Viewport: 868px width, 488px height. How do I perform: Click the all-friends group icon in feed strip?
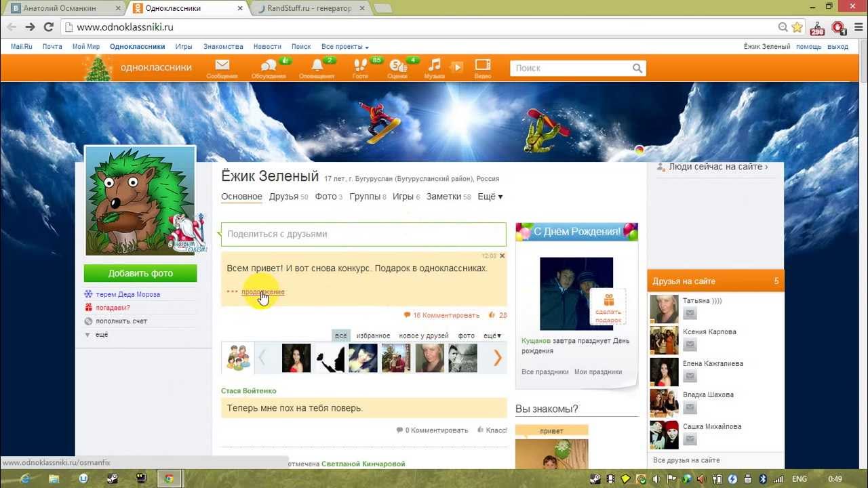coord(238,357)
